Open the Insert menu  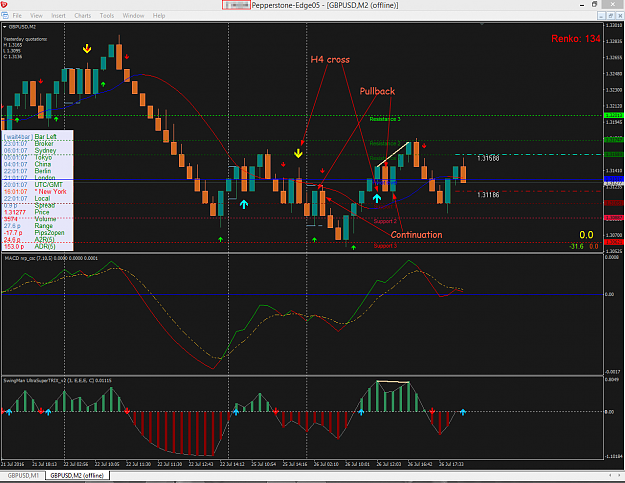(x=58, y=16)
